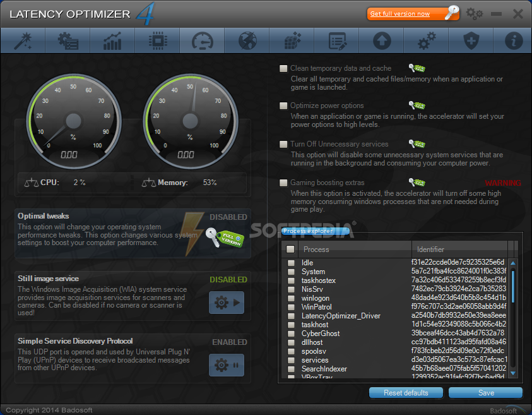Click the tag beside Turn Off Unnecessary services
The image size is (532, 415).
click(x=417, y=143)
